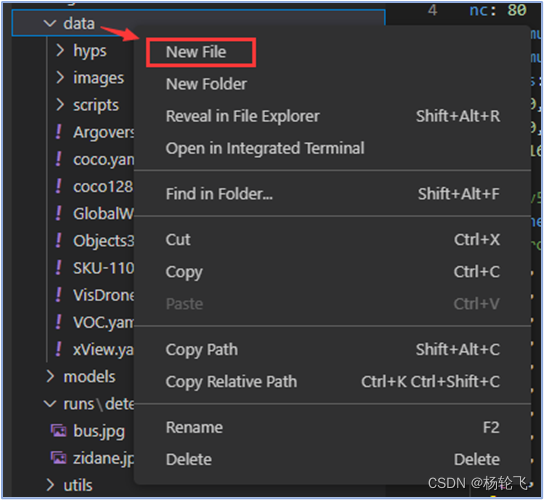Click YAML icon beside SKU-110K file
544x500 pixels.
pyautogui.click(x=59, y=268)
